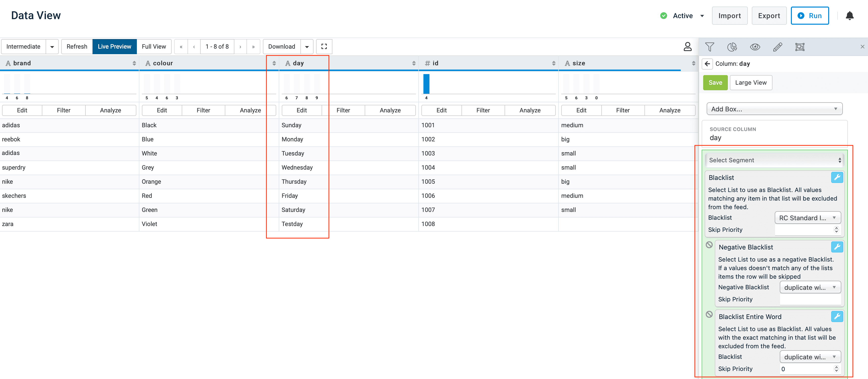Screen dimensions: 868x379
Task: Open the Select Segment dropdown
Action: (x=774, y=160)
